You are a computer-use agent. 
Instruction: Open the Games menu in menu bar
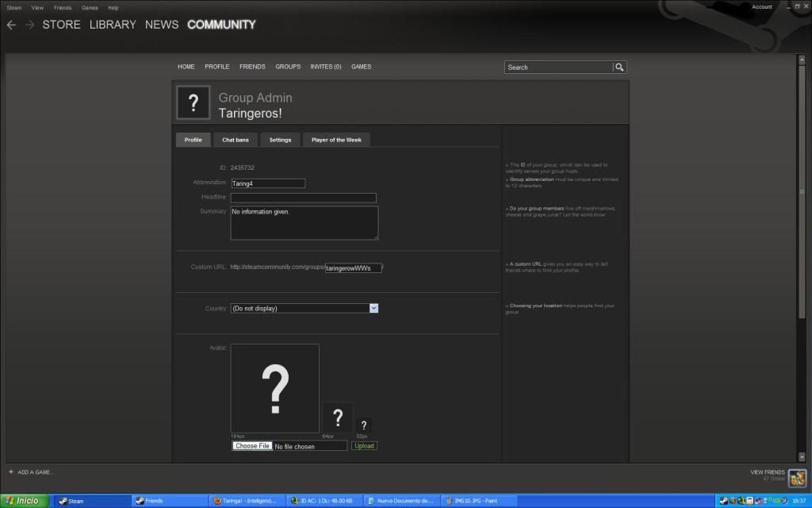90,8
